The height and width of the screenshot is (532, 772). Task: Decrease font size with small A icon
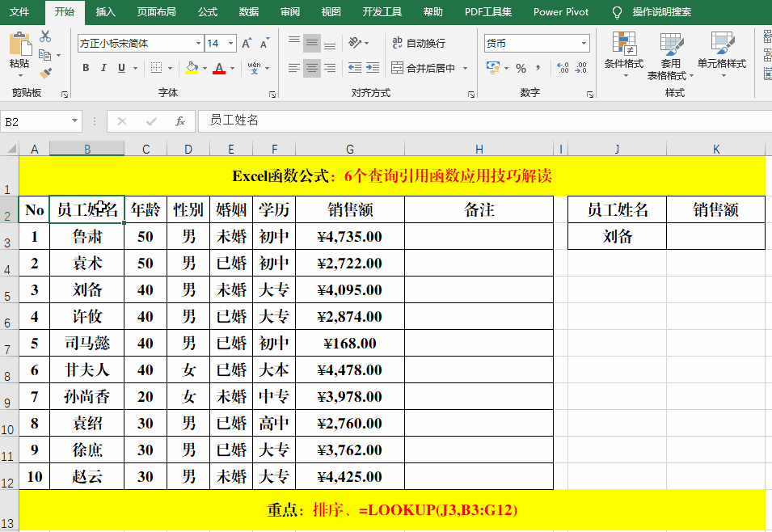(x=265, y=44)
